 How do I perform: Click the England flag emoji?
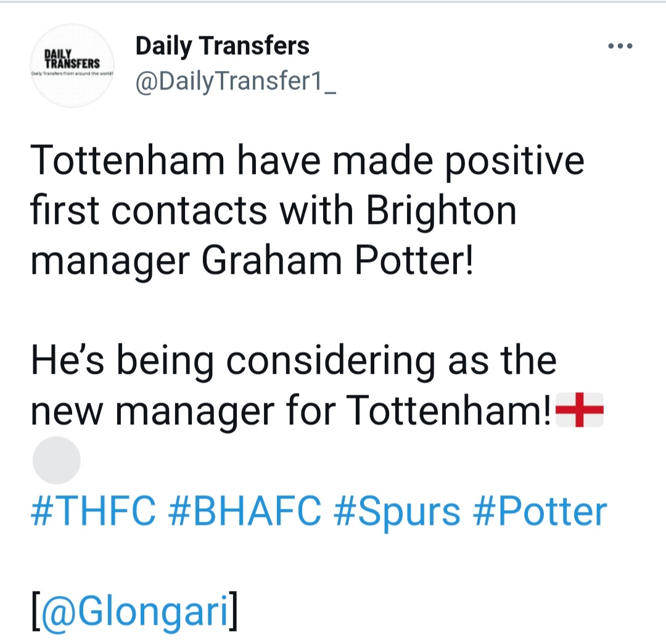tap(579, 410)
